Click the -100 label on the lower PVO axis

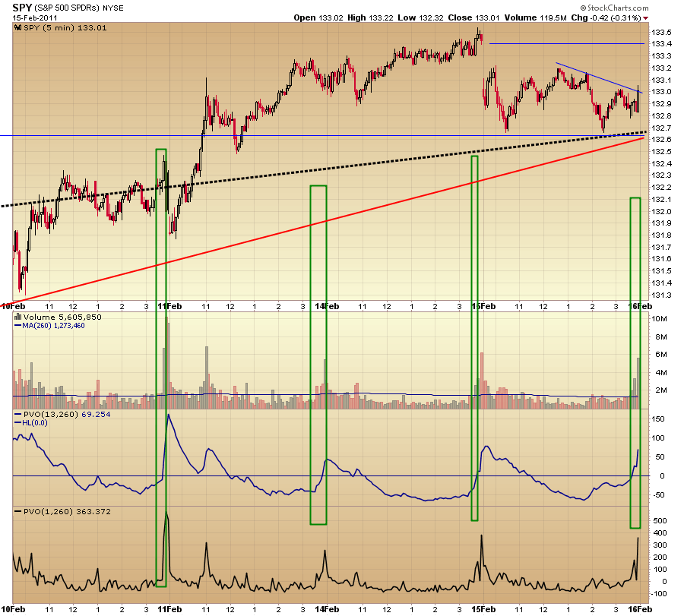click(658, 594)
